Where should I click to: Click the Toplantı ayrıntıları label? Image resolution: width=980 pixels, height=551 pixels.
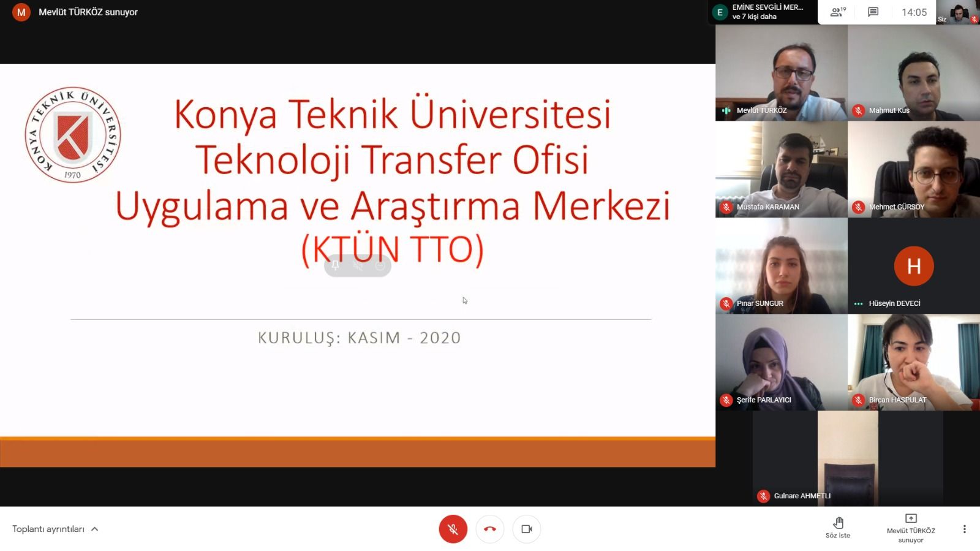(48, 529)
